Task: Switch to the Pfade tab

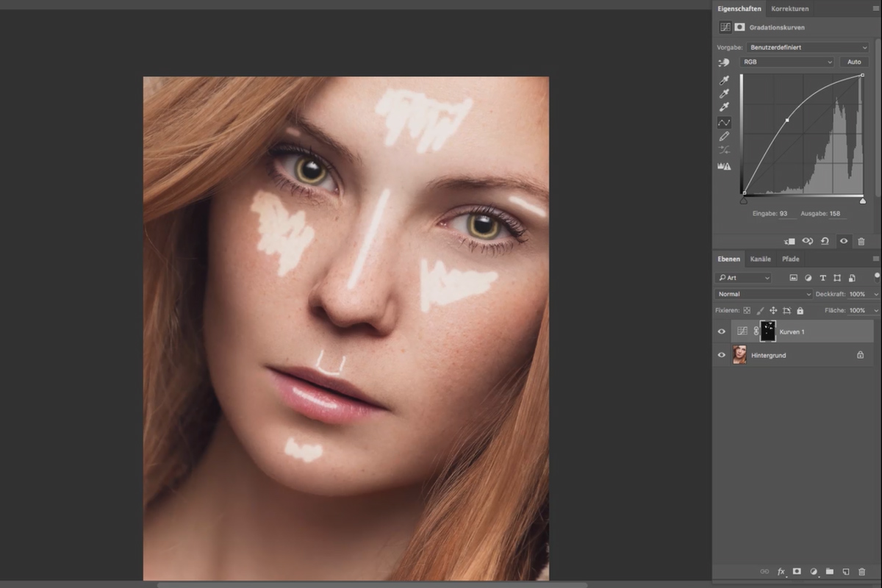Action: point(790,259)
